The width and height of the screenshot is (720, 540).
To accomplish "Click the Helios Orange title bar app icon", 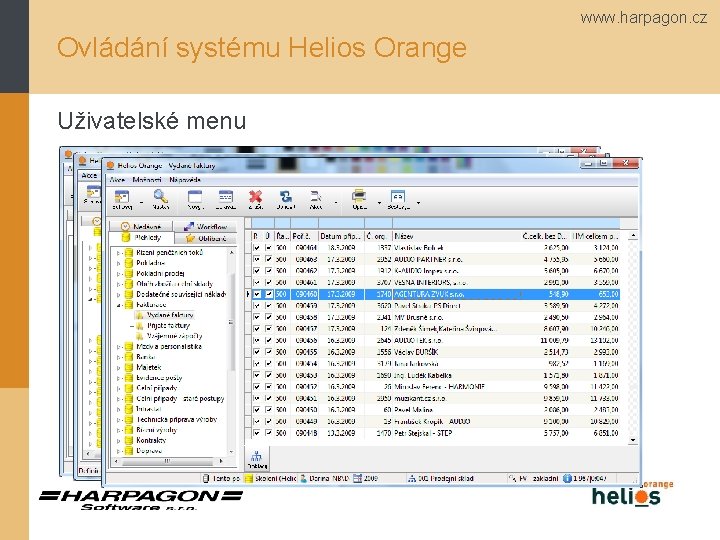I will click(x=110, y=165).
